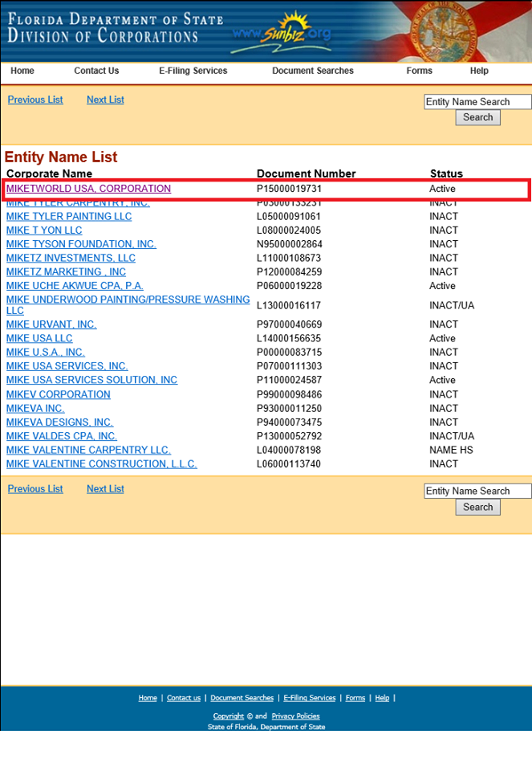Screen dimensions: 532x771
Task: Click the Florida state seal image
Action: [444, 31]
